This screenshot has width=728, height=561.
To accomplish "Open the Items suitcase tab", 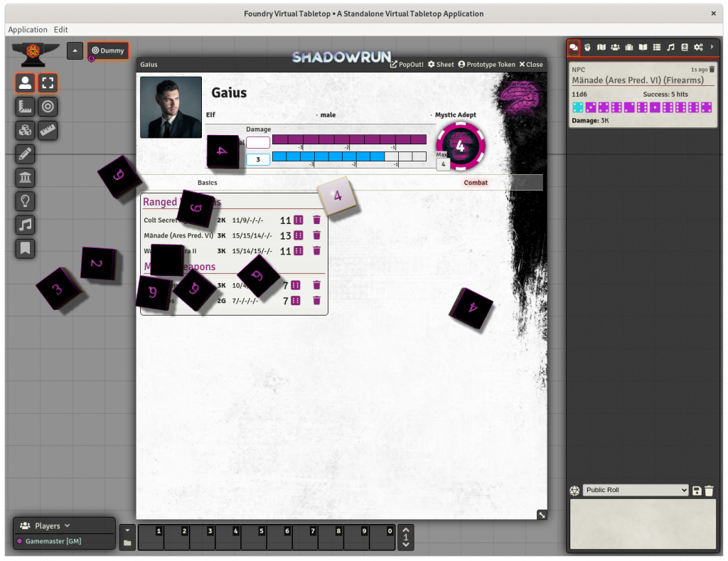I will 629,48.
